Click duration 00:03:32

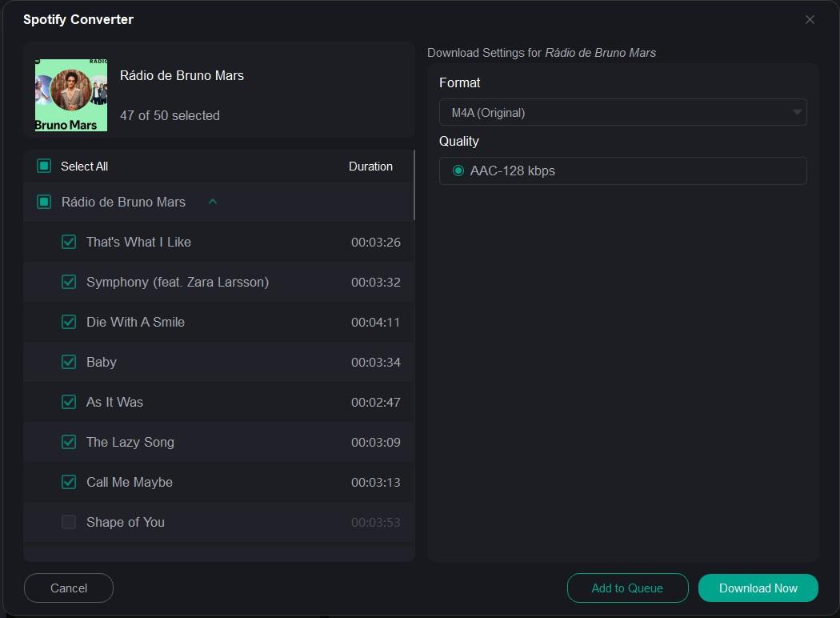coord(375,283)
